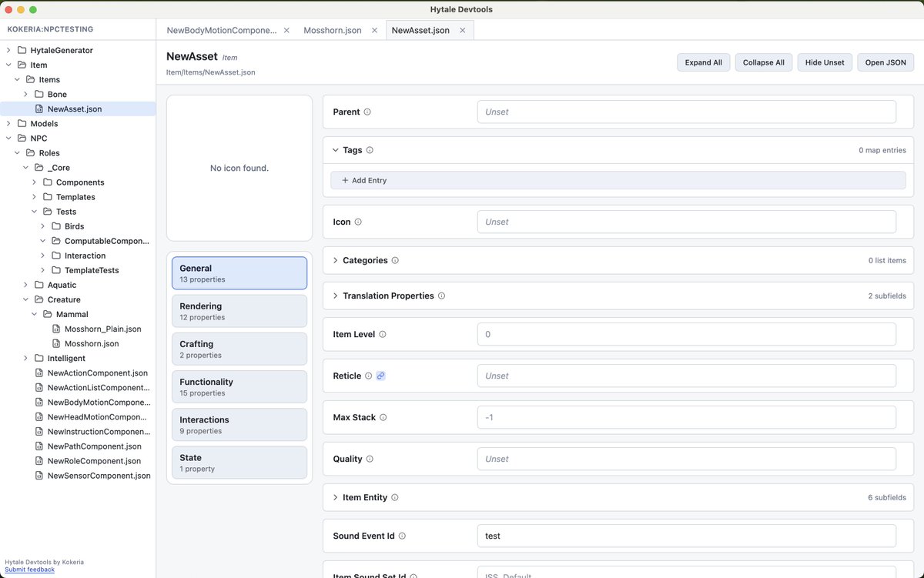
Task: Click the Max Stack input field
Action: [687, 417]
